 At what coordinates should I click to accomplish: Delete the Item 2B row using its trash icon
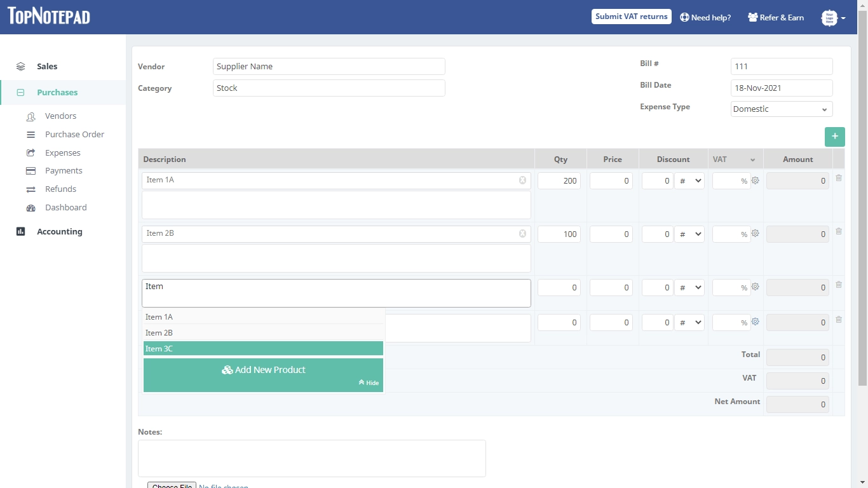[838, 231]
